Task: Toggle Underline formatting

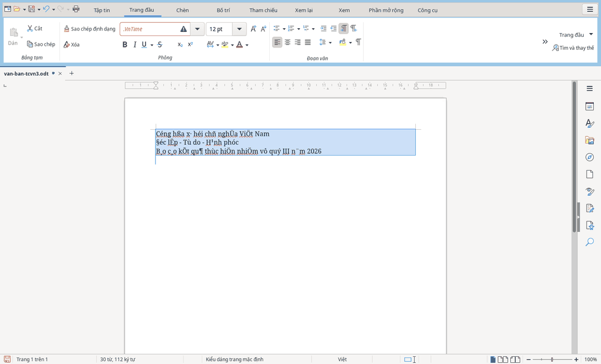Action: point(144,44)
